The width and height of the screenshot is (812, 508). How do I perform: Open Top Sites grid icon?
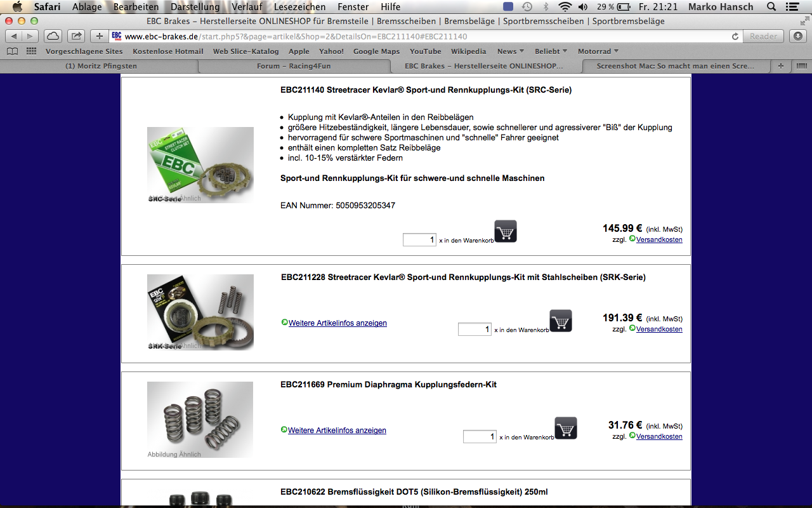coord(31,51)
